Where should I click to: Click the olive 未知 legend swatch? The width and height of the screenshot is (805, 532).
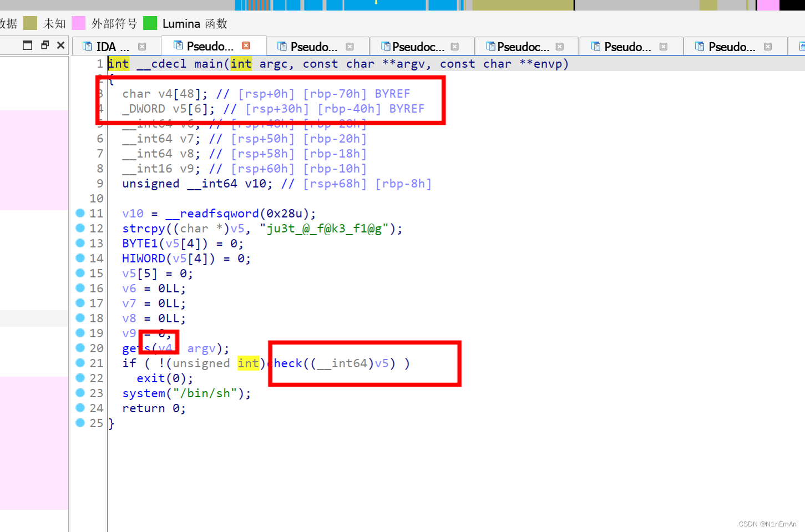[30, 23]
